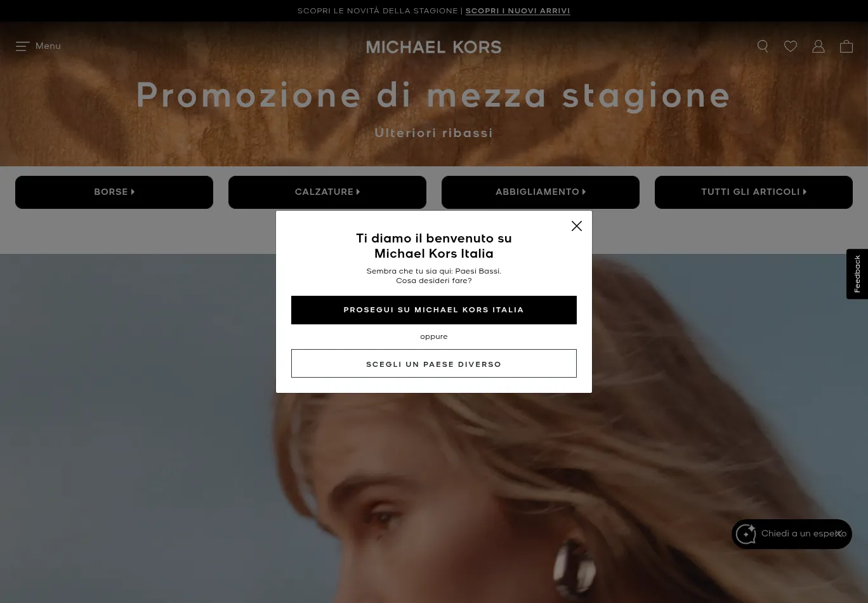Click the Michael Kors logo

coord(434,47)
